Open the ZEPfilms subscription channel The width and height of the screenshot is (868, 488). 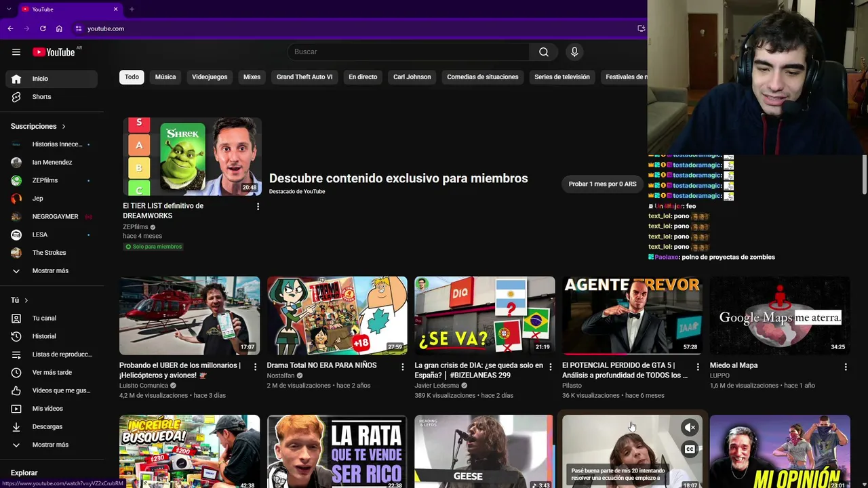(x=52, y=180)
